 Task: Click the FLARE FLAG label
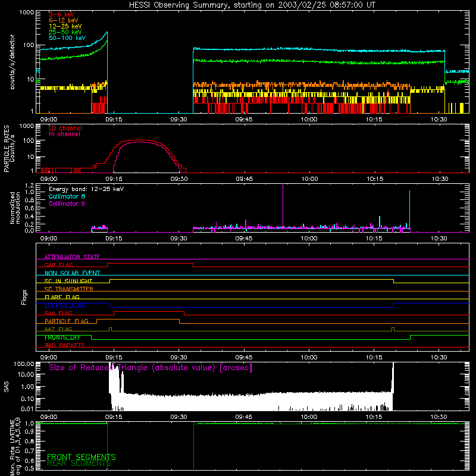click(62, 297)
